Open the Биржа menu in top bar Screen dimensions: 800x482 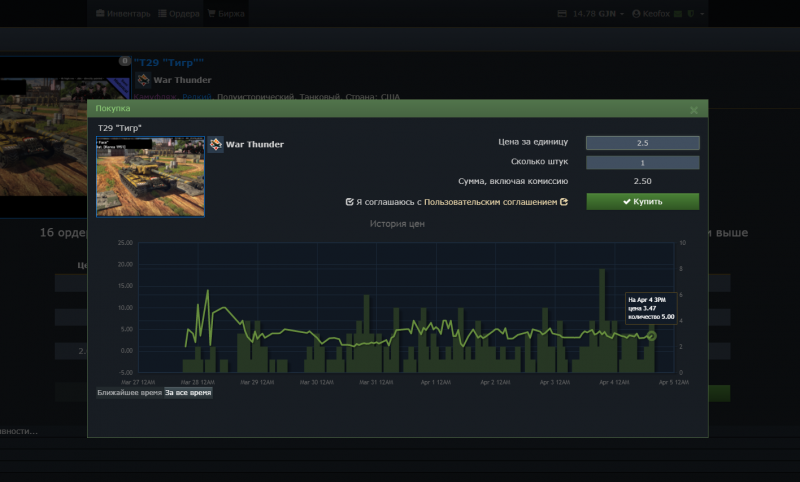click(x=226, y=14)
